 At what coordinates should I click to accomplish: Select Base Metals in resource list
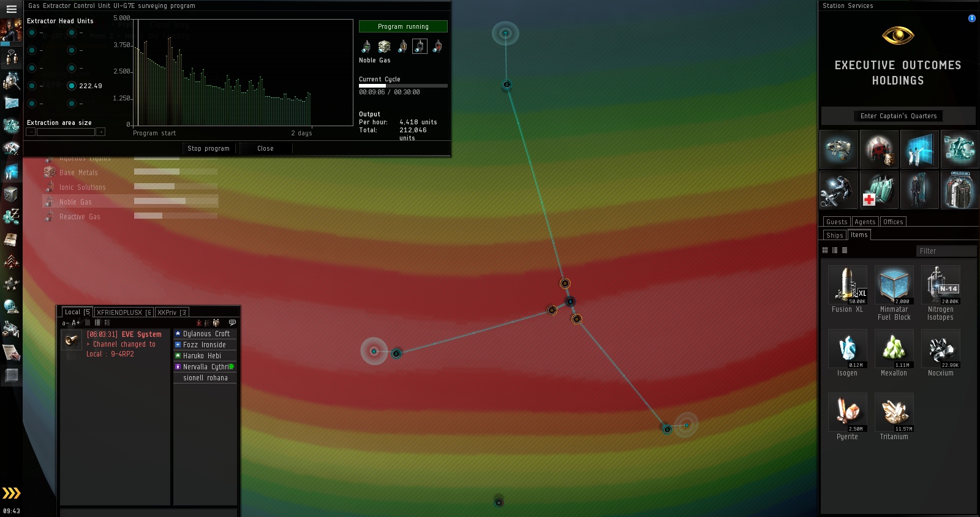130,172
